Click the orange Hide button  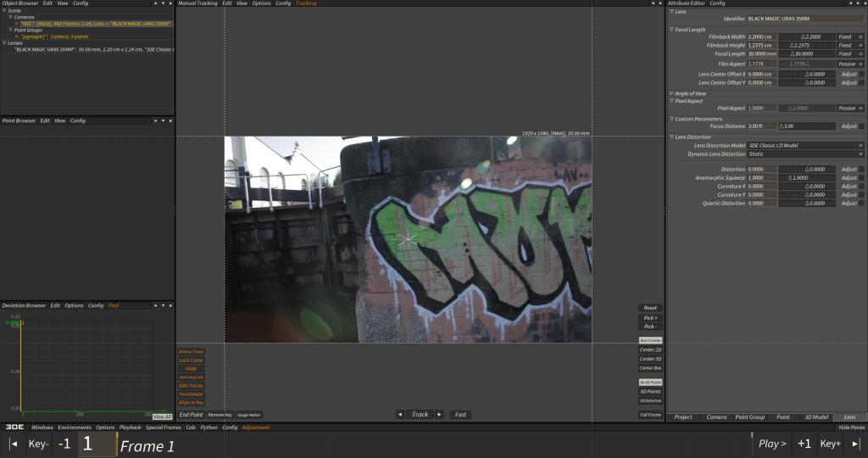point(191,369)
